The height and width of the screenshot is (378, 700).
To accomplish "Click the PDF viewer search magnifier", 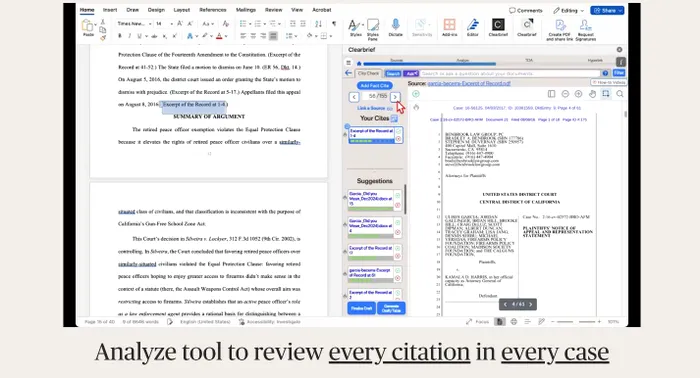I will click(620, 94).
